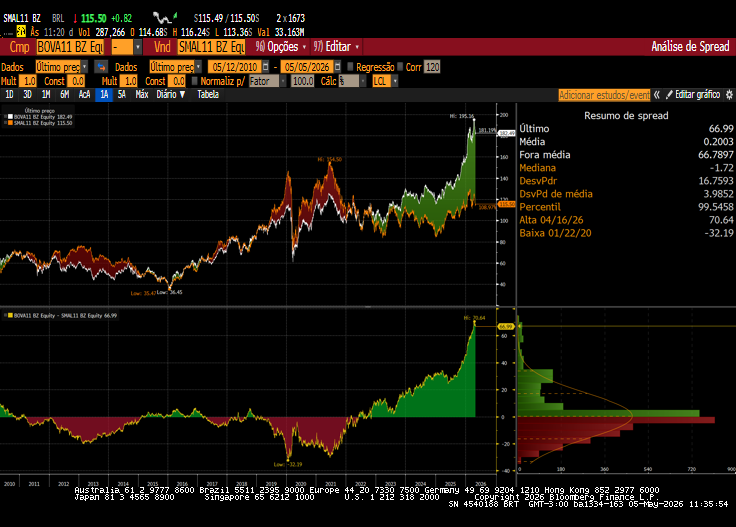This screenshot has width=736, height=527.
Task: Click the Alta 04/16/26 row label
Action: (551, 220)
